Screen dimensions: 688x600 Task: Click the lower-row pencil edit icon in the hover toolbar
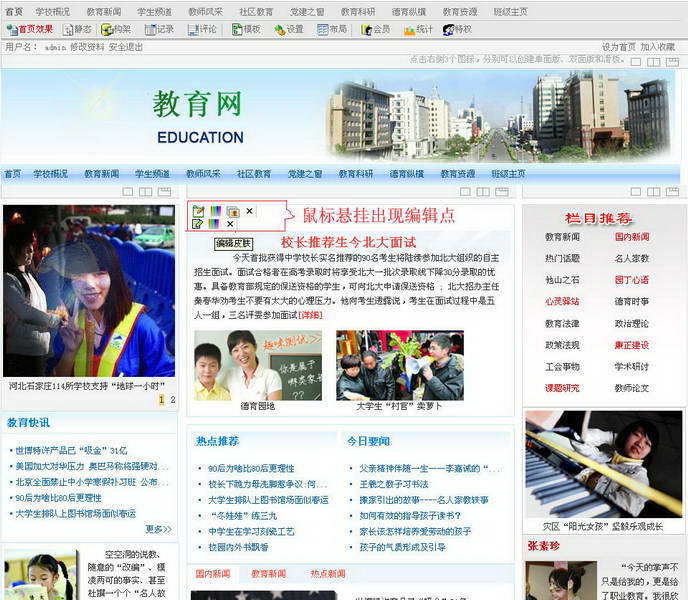(197, 224)
